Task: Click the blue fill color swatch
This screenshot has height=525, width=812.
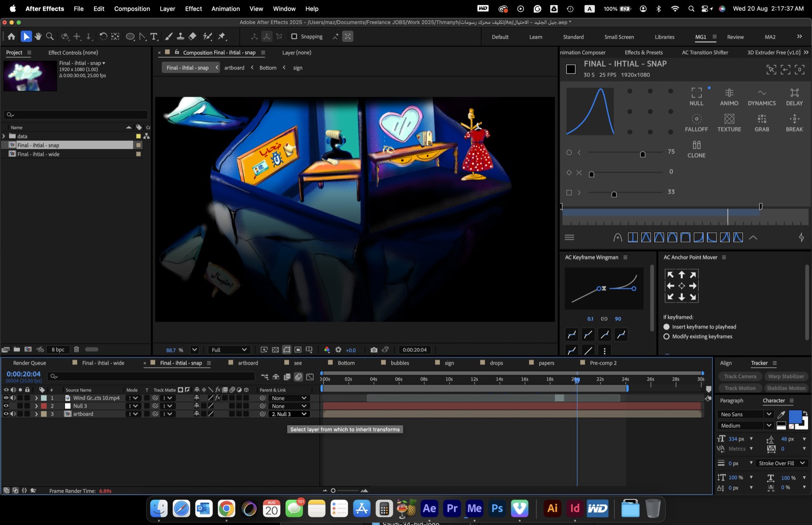Action: click(795, 417)
